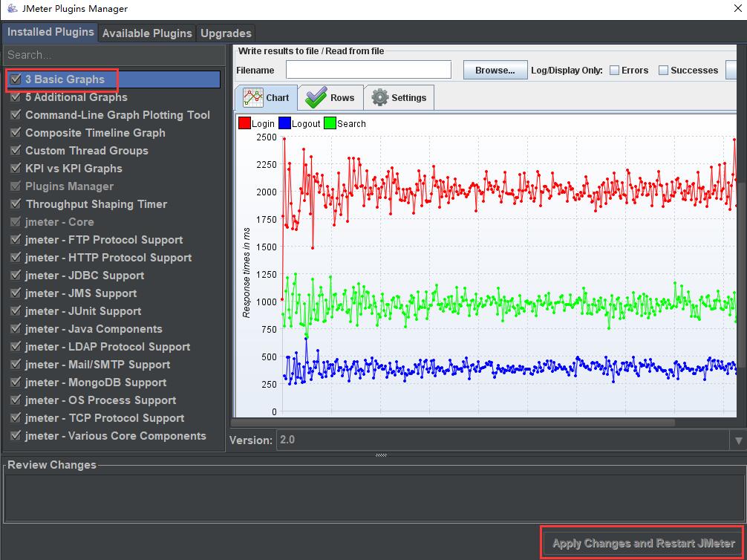Screen dimensions: 747x560
Task: Click Apply Changes and Restart JMeter
Action: coord(642,544)
